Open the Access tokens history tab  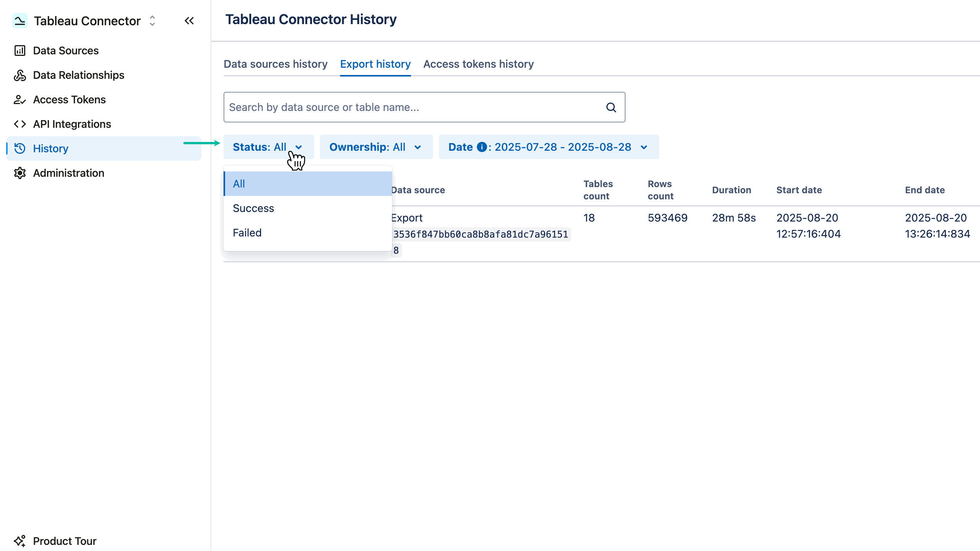(x=478, y=64)
